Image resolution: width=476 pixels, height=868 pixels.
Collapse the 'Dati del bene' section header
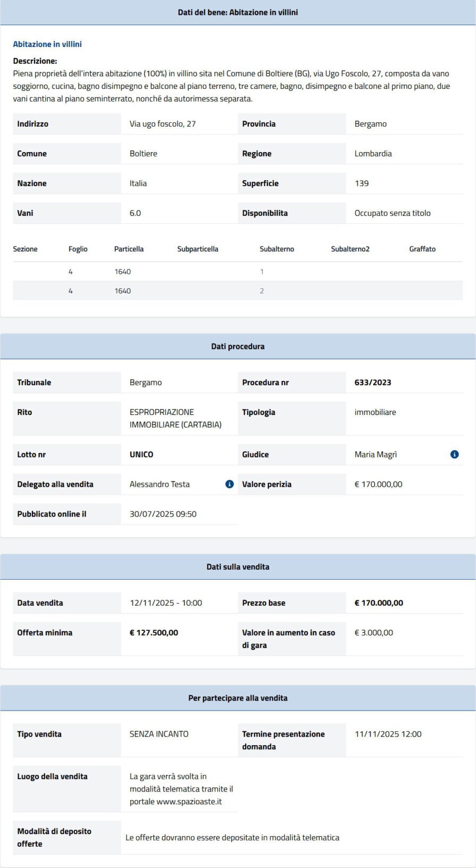tap(238, 12)
